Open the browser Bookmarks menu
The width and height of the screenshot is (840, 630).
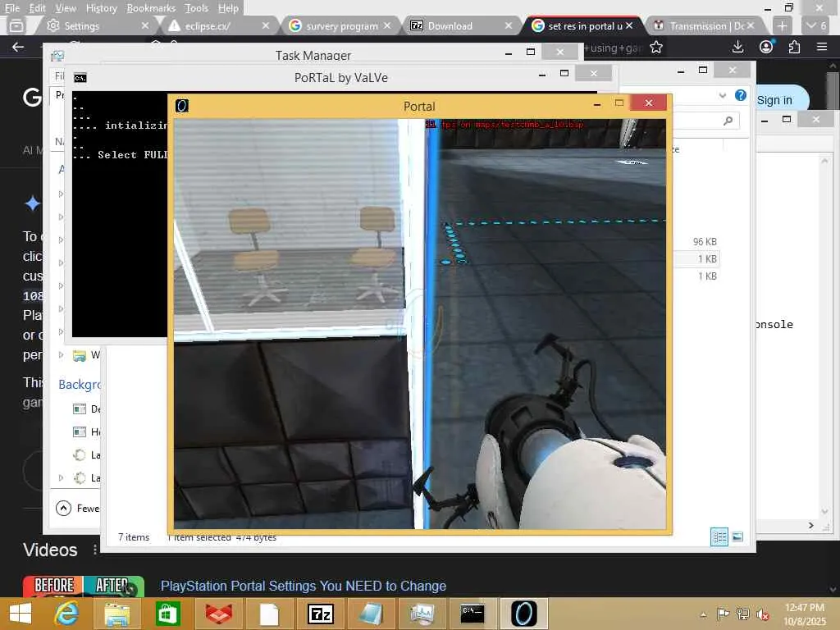coord(151,8)
